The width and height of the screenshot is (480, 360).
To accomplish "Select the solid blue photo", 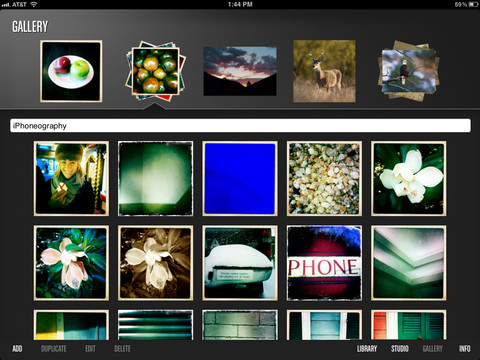I will 240,178.
